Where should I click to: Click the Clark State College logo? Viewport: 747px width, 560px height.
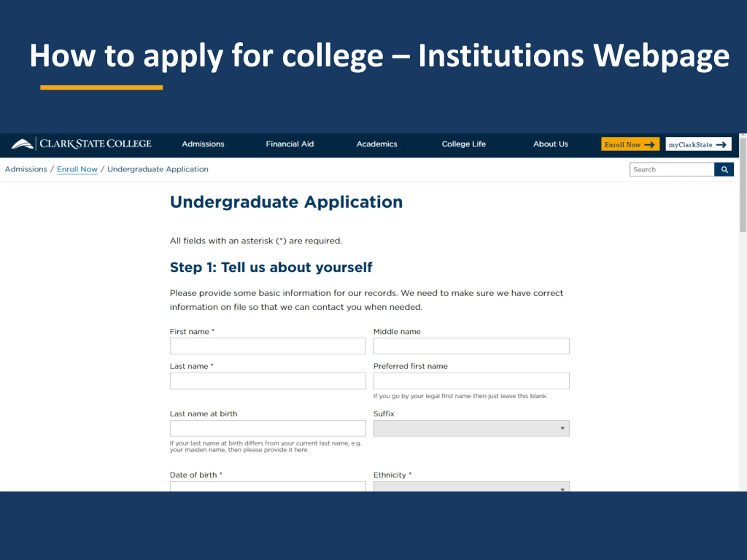81,144
